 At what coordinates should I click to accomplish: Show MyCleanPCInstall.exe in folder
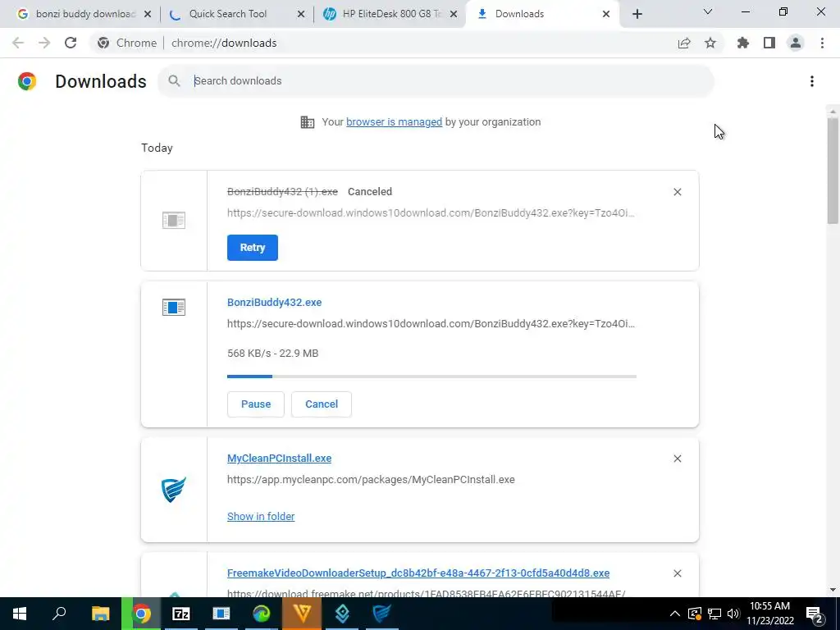pyautogui.click(x=261, y=517)
